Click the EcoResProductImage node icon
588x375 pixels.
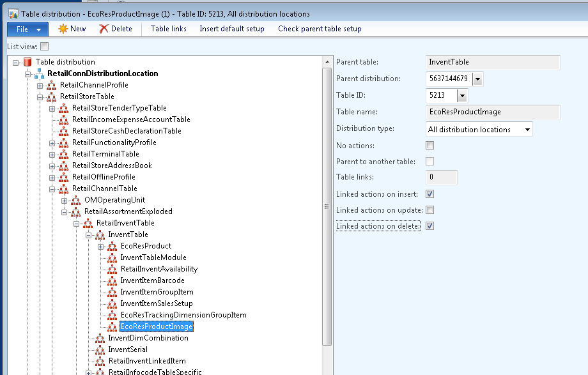[112, 327]
